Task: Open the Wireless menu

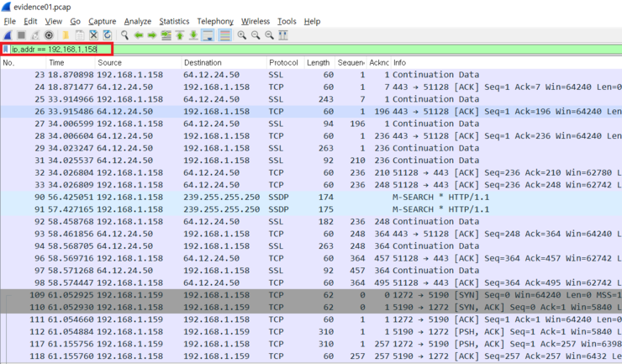Action: point(255,21)
